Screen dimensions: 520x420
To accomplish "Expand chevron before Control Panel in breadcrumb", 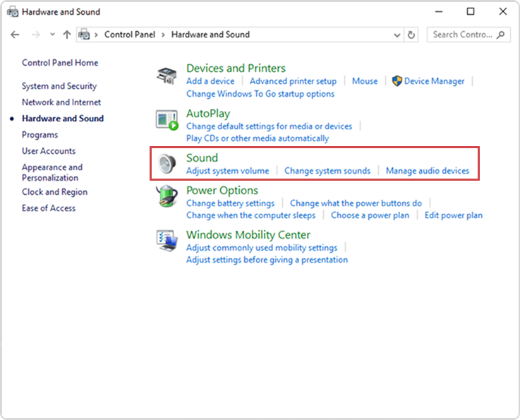I will 96,35.
